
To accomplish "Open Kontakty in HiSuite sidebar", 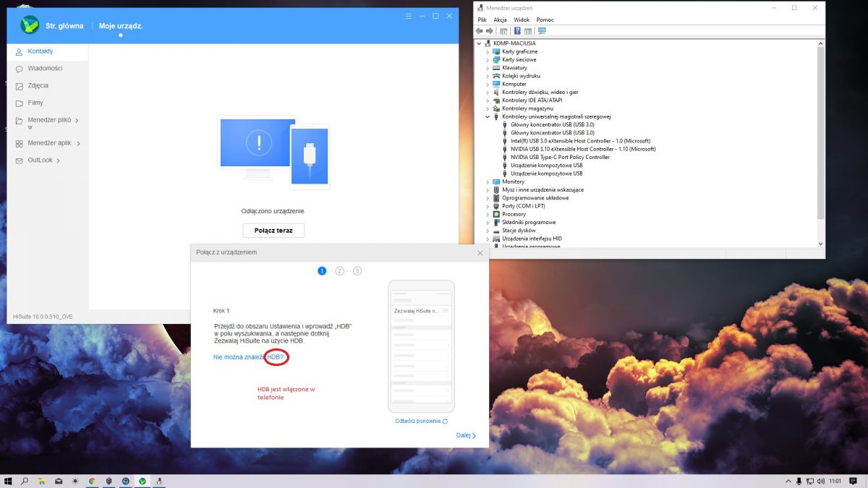I will click(x=48, y=51).
